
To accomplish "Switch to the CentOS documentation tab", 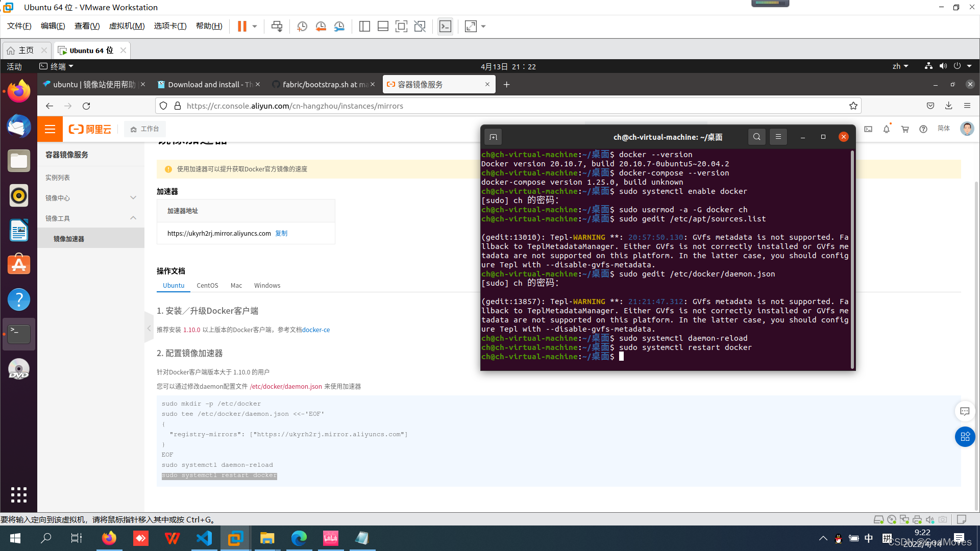I will [x=207, y=285].
